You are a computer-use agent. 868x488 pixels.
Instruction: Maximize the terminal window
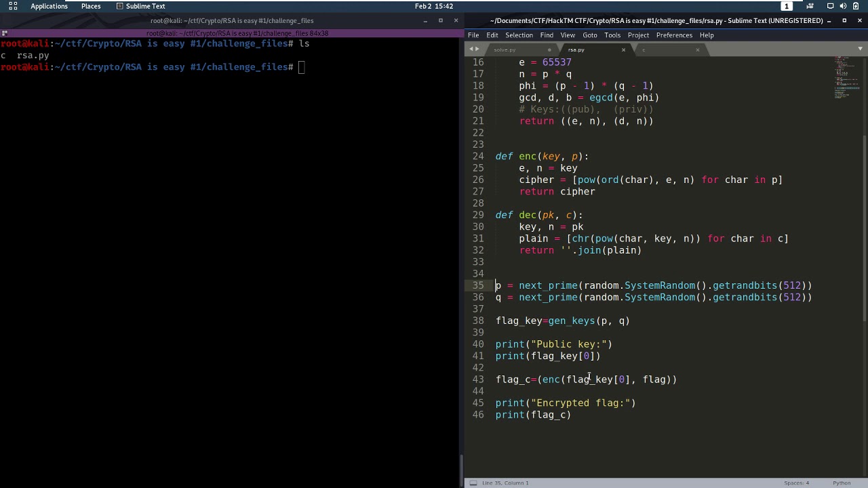click(440, 20)
